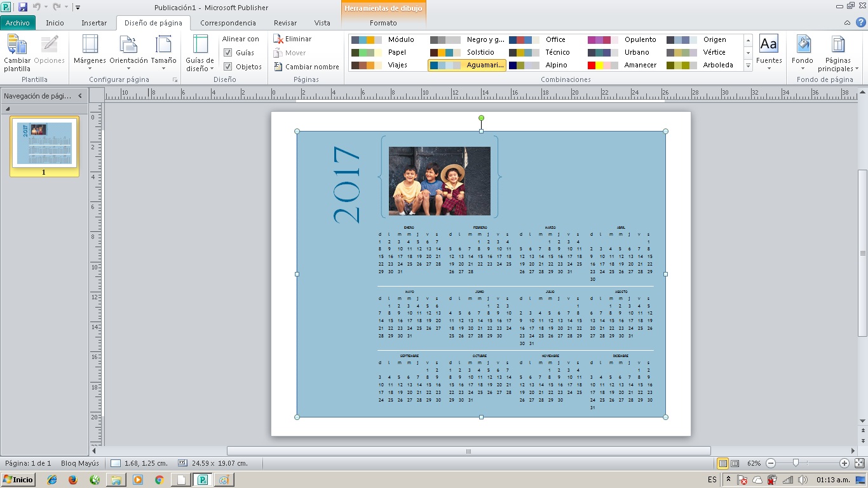Screen dimensions: 868x488
Task: Switch to the Correspondencia tab
Action: coord(228,22)
